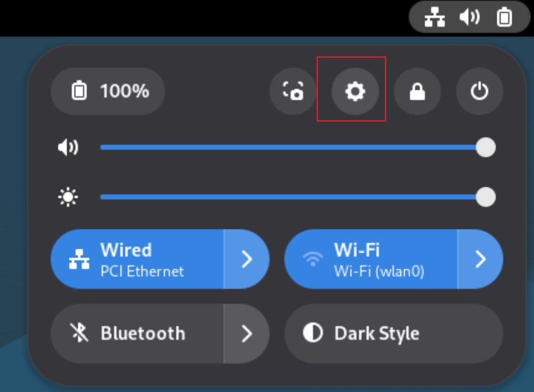Mute sound using the speaker icon

coord(68,148)
